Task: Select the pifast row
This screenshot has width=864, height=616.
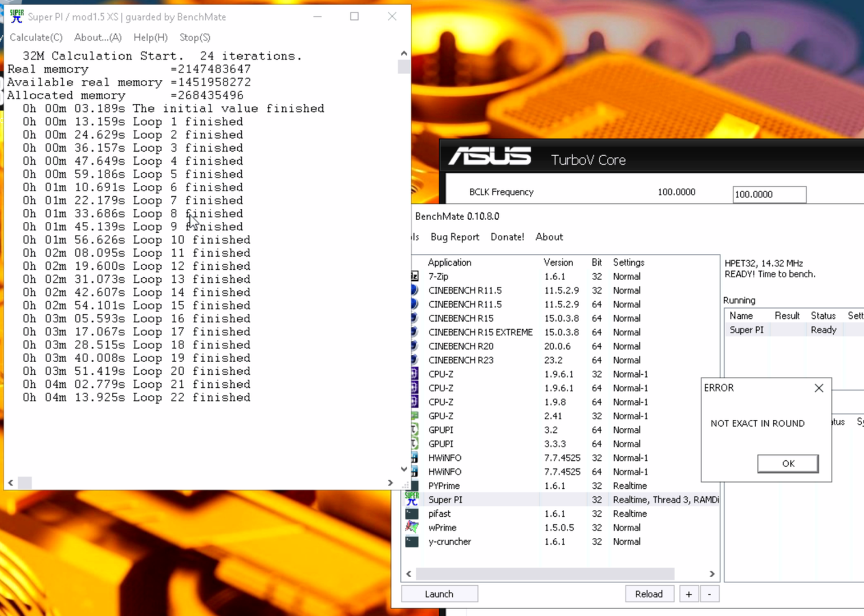Action: tap(562, 513)
